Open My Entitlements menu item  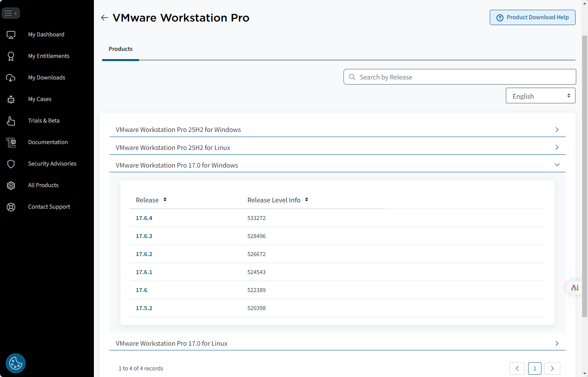point(49,56)
